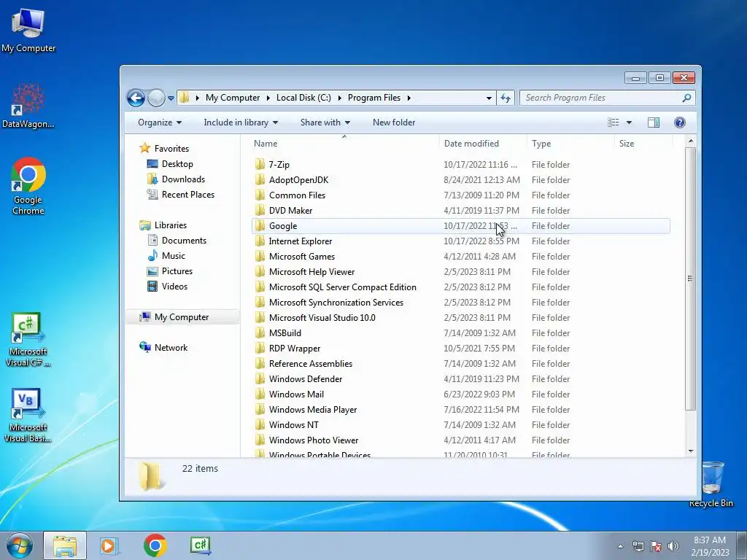The image size is (747, 560).
Task: Click the Visual C# taskbar icon
Action: coord(200,545)
